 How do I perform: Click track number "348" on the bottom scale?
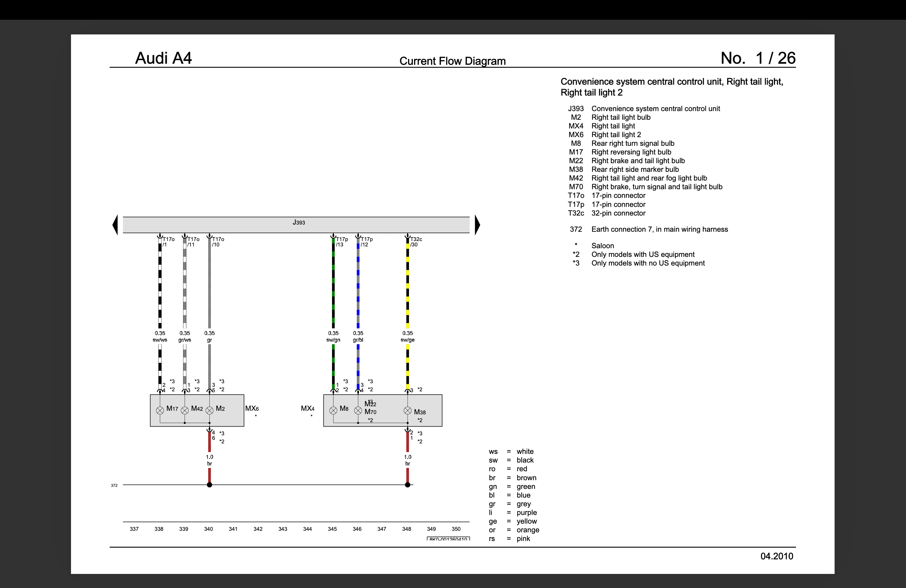point(407,529)
